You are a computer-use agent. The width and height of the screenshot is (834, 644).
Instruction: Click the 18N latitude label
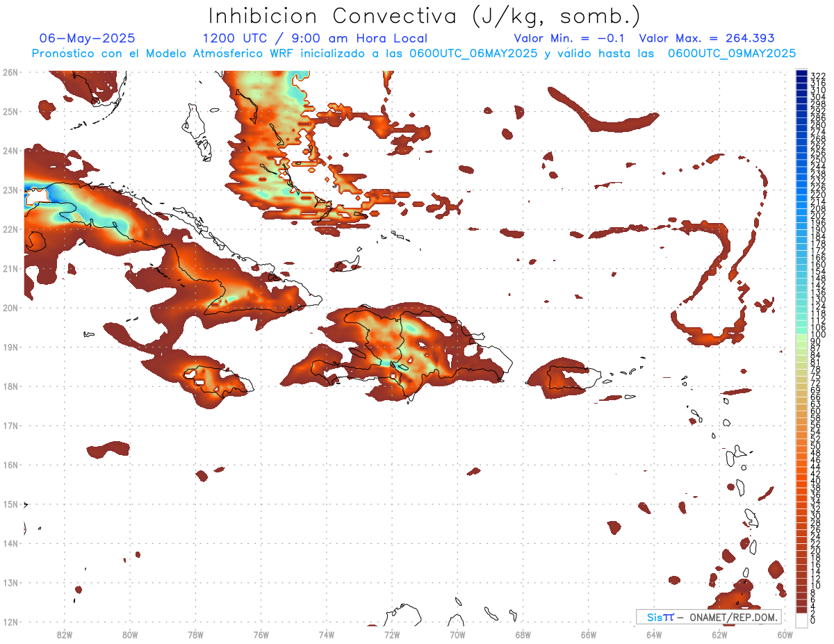pos(10,386)
